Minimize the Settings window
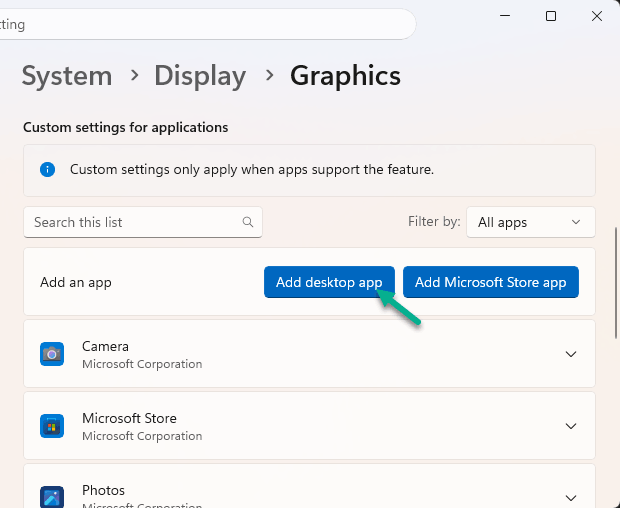This screenshot has width=620, height=508. click(505, 16)
